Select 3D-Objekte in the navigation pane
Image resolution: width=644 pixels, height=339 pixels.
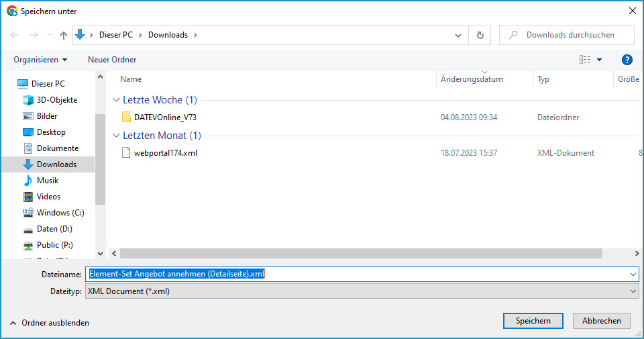click(56, 100)
